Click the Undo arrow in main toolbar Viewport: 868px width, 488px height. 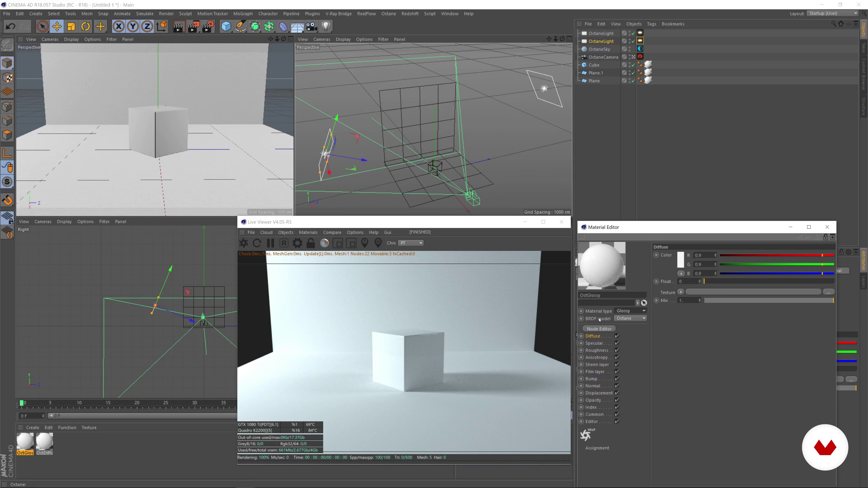[10, 26]
